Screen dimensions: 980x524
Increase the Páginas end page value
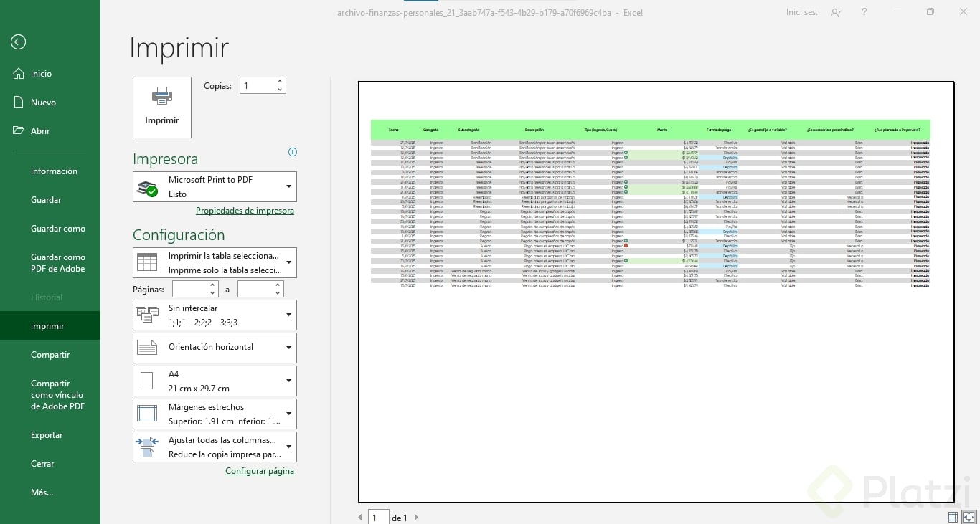(278, 285)
